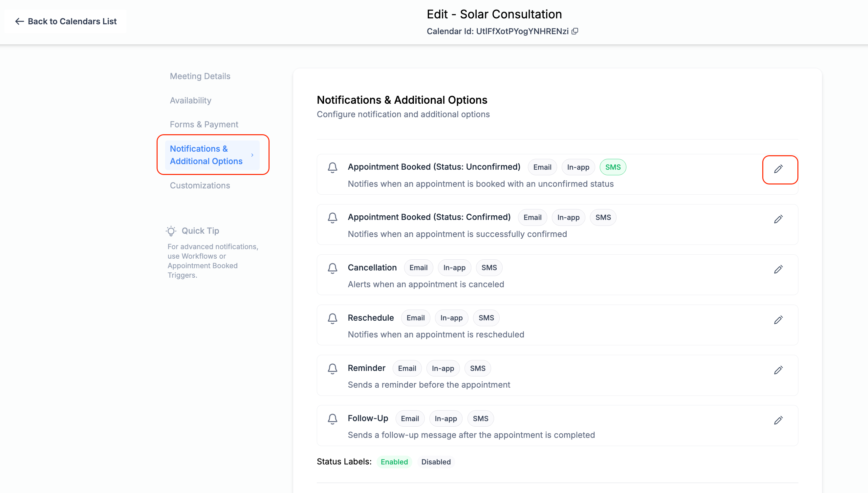Click the bell icon beside Cancellation
The image size is (868, 493).
click(332, 268)
